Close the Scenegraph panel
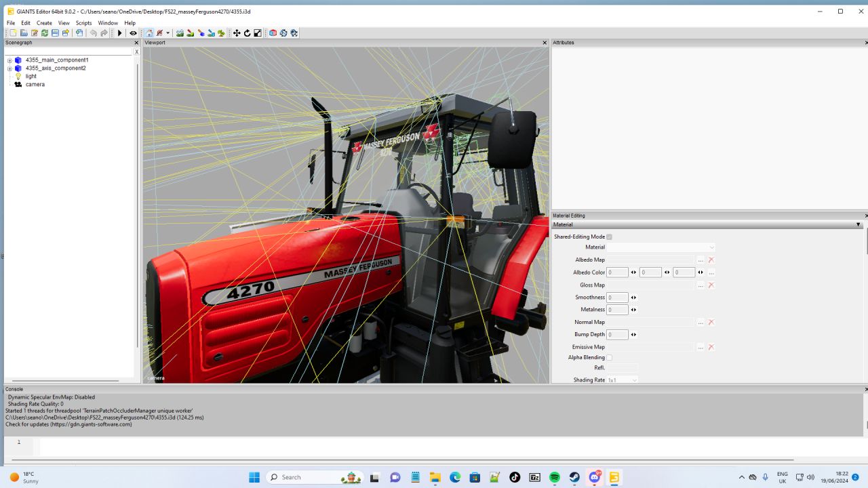The width and height of the screenshot is (868, 488). tap(136, 43)
